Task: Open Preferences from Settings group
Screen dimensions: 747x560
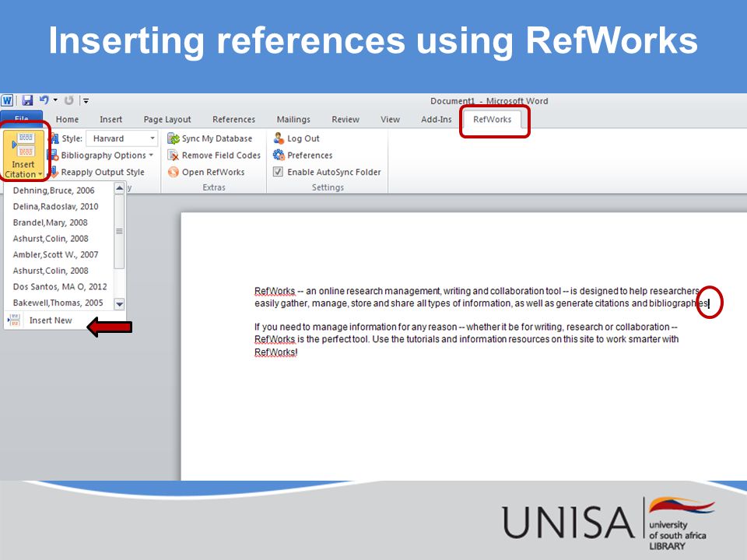Action: [310, 156]
